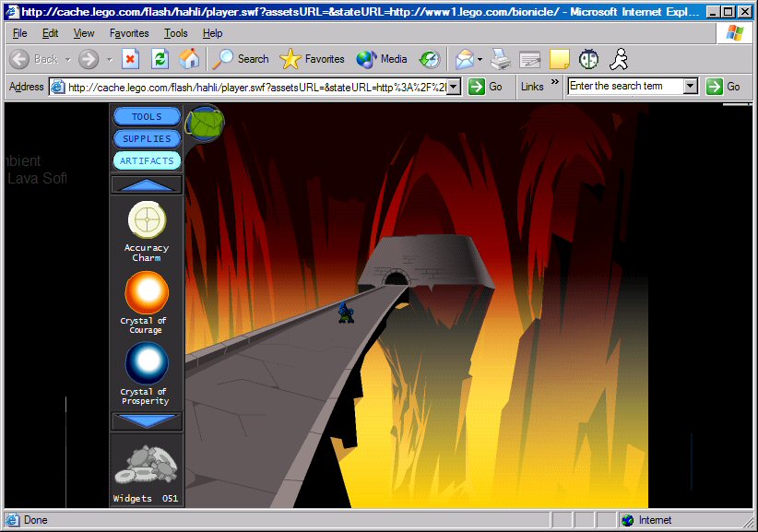
Task: Open the Favorites menu
Action: tap(129, 33)
